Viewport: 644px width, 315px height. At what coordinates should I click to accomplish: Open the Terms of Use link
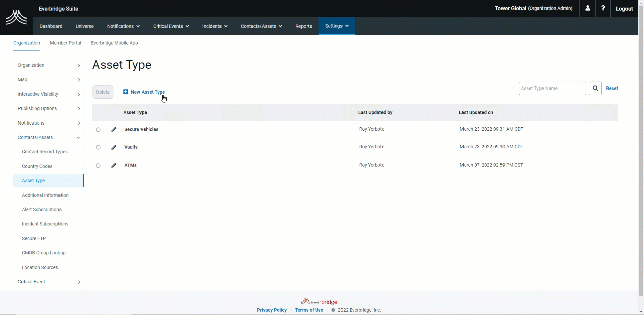(x=309, y=310)
